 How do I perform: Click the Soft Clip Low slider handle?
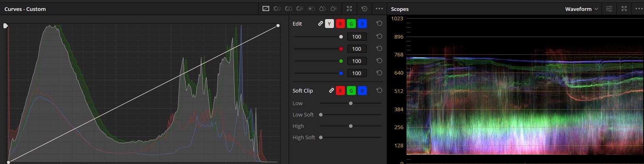point(351,103)
